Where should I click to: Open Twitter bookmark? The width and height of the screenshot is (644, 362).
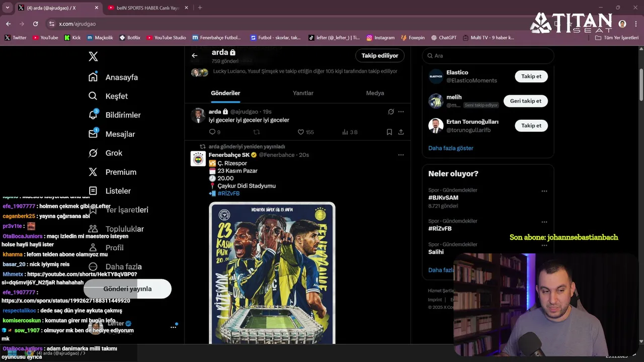pyautogui.click(x=16, y=38)
